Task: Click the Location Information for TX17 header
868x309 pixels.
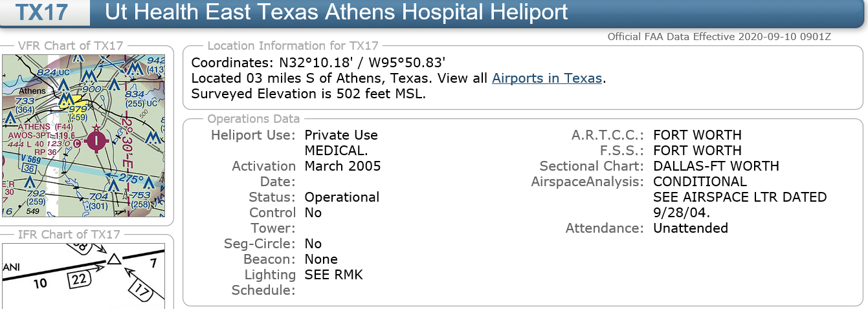Action: [293, 46]
